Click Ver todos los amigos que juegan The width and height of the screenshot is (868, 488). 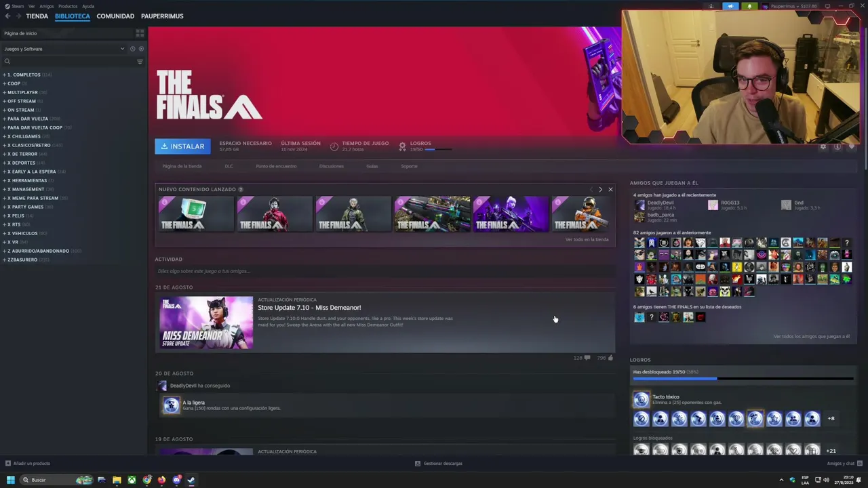811,337
